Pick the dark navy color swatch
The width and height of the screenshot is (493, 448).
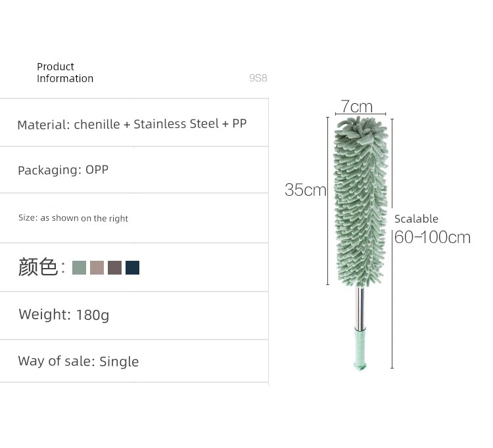[x=132, y=267]
